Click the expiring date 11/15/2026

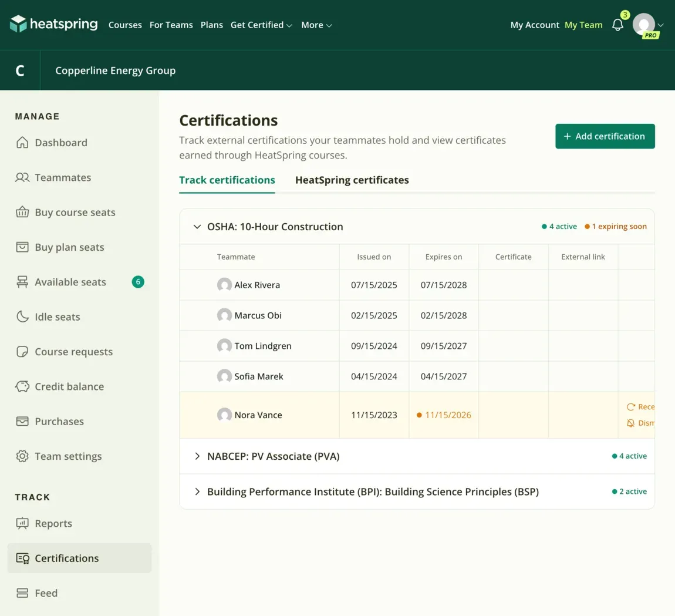448,415
